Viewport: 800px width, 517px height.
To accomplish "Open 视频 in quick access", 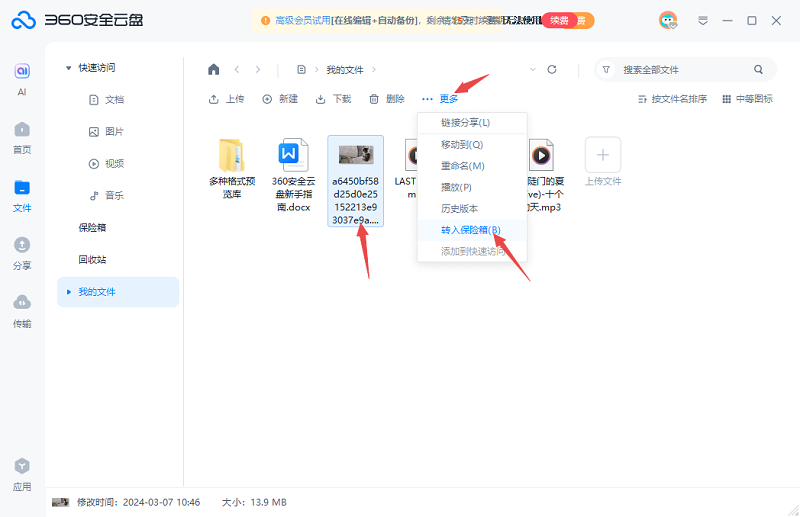I will point(107,164).
